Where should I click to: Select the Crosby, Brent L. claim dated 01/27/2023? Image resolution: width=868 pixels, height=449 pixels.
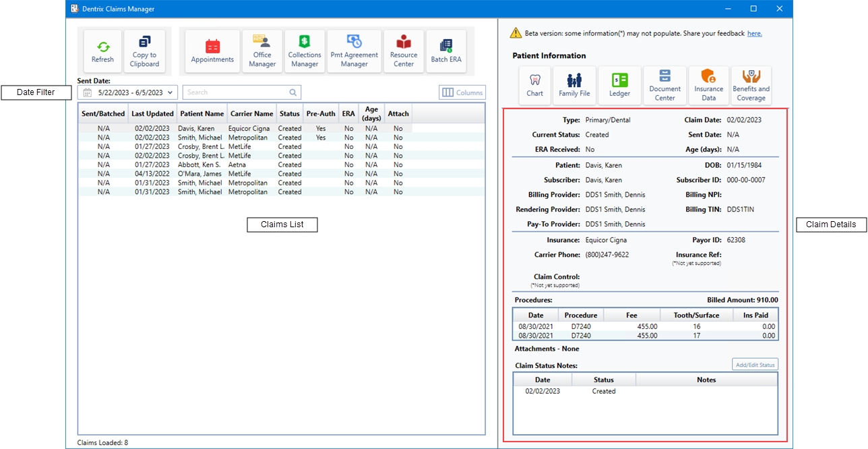tap(245, 146)
